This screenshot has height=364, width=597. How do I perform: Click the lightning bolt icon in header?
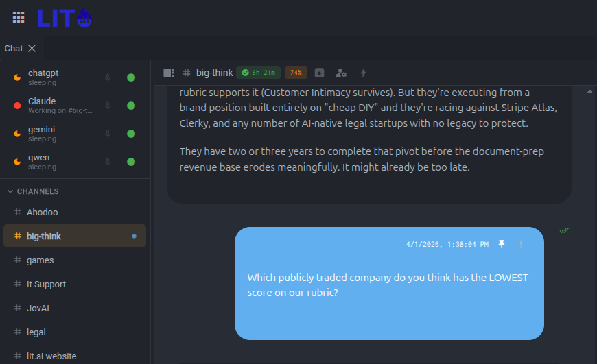point(363,73)
